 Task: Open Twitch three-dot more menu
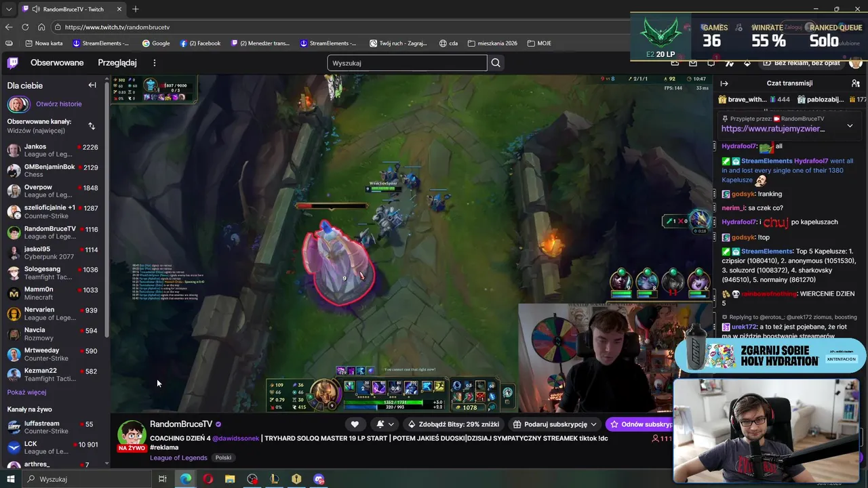154,63
